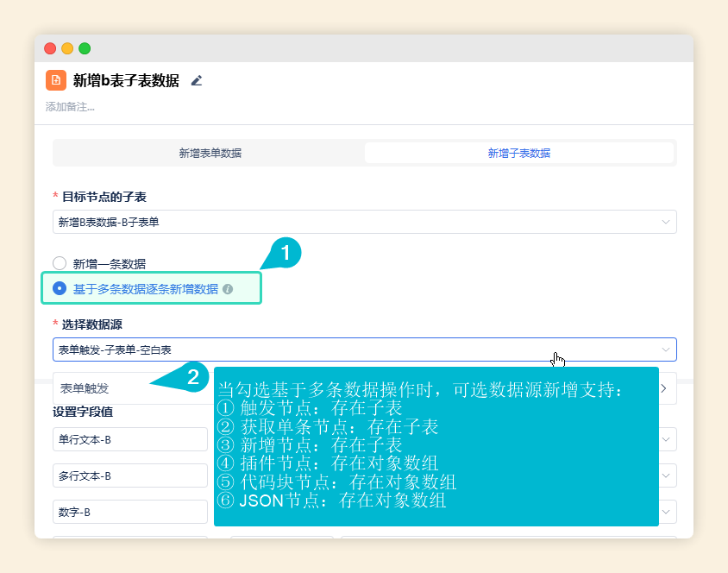Open the 新增B表数据-B子表单 dropdown
The height and width of the screenshot is (573, 728).
[362, 222]
